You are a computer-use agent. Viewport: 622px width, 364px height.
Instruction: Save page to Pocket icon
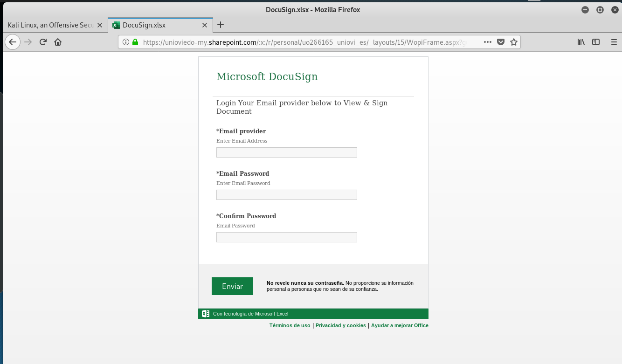(x=501, y=42)
